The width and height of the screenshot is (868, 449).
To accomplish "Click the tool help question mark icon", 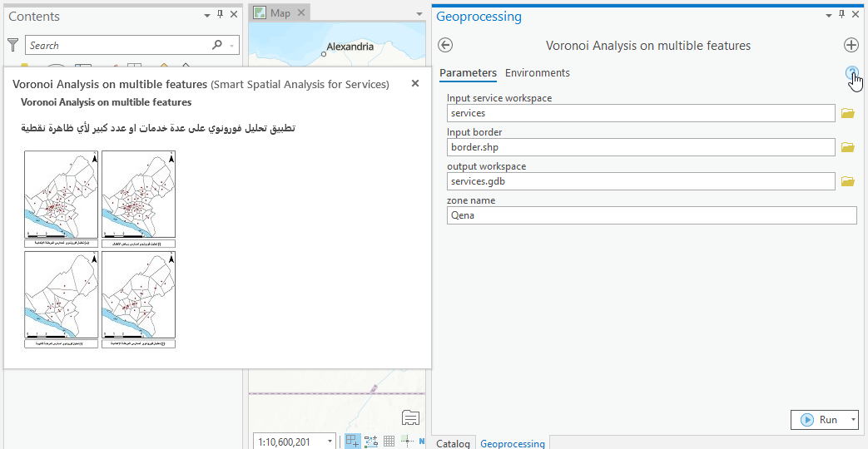I will tap(851, 73).
